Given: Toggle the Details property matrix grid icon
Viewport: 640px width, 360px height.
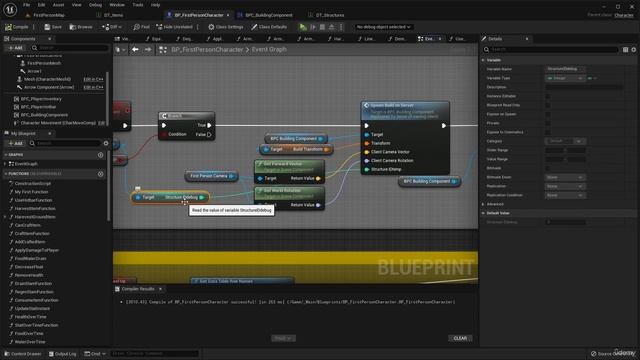Looking at the screenshot, I should coord(625,49).
